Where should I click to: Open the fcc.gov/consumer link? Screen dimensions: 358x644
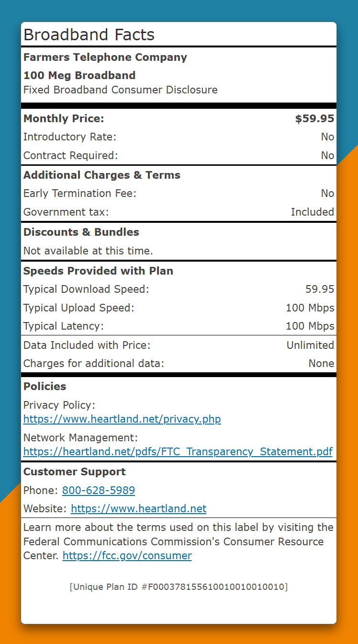tap(127, 555)
